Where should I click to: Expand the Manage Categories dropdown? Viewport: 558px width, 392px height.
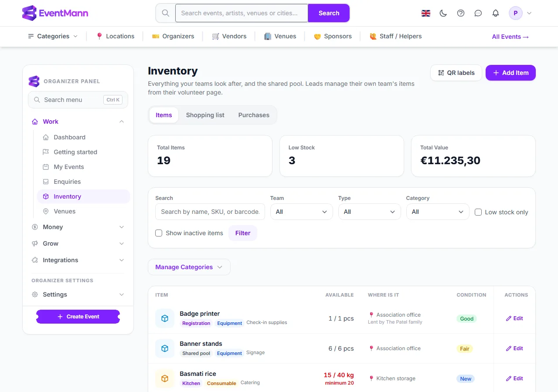[189, 267]
